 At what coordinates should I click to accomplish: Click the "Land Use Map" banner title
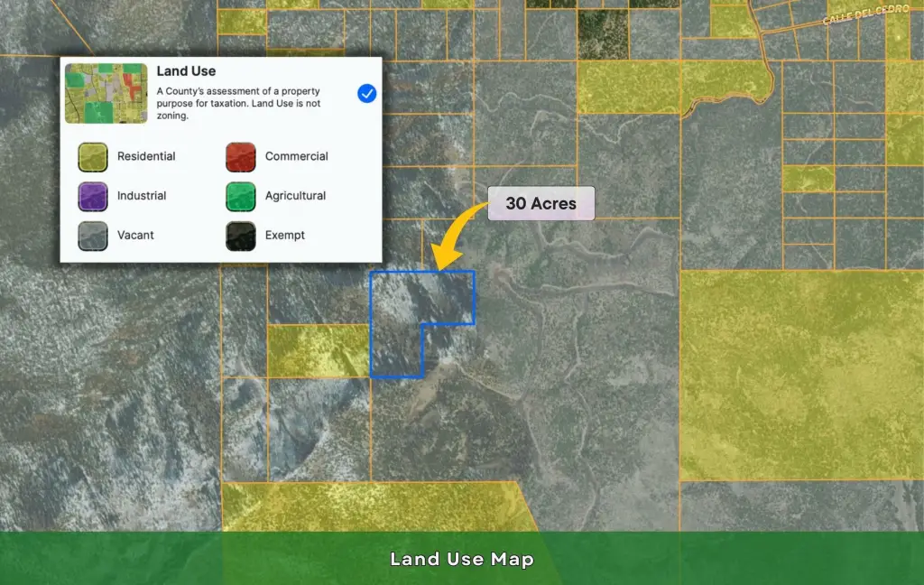point(462,560)
